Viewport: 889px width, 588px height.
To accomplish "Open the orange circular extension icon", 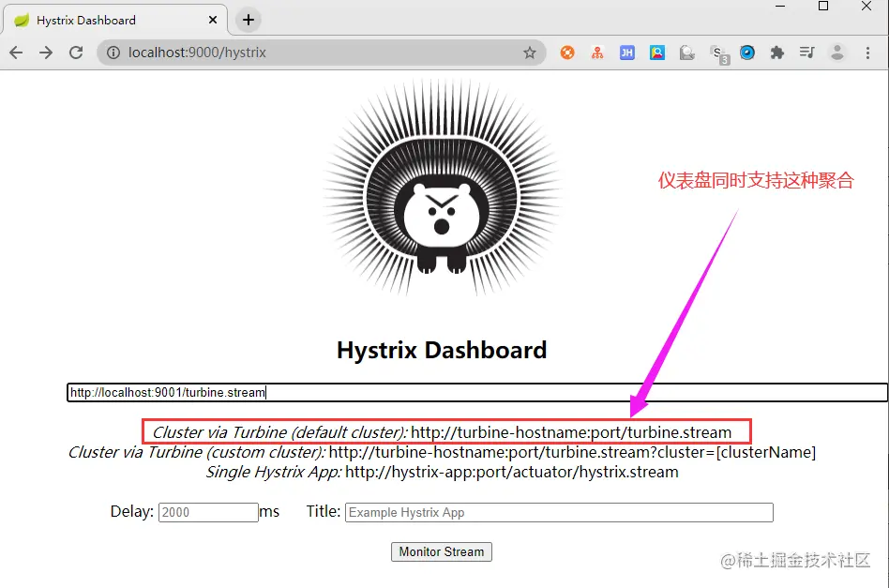I will 567,53.
